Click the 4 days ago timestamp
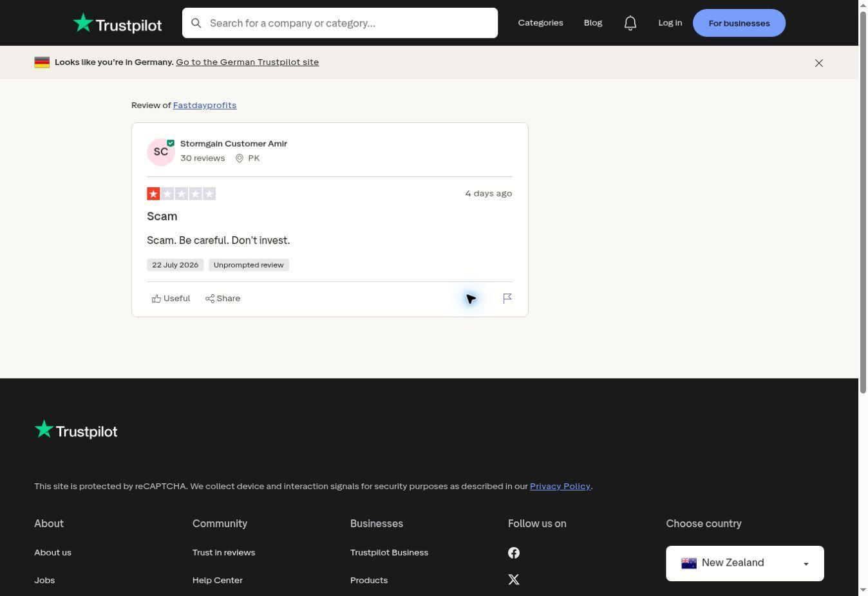The width and height of the screenshot is (868, 596). tap(489, 194)
